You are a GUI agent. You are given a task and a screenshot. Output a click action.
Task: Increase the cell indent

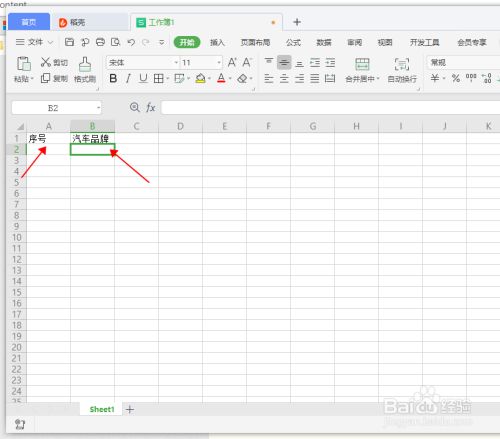click(x=330, y=62)
